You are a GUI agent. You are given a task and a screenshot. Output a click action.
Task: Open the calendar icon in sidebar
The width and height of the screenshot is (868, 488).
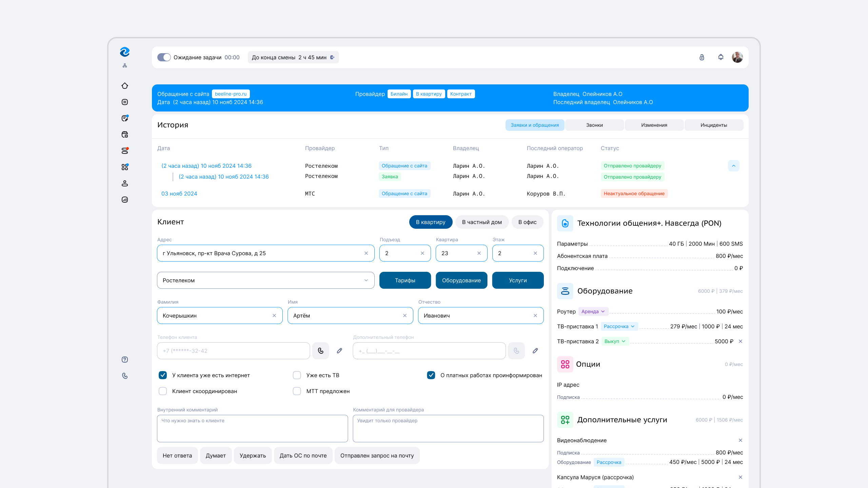click(125, 135)
